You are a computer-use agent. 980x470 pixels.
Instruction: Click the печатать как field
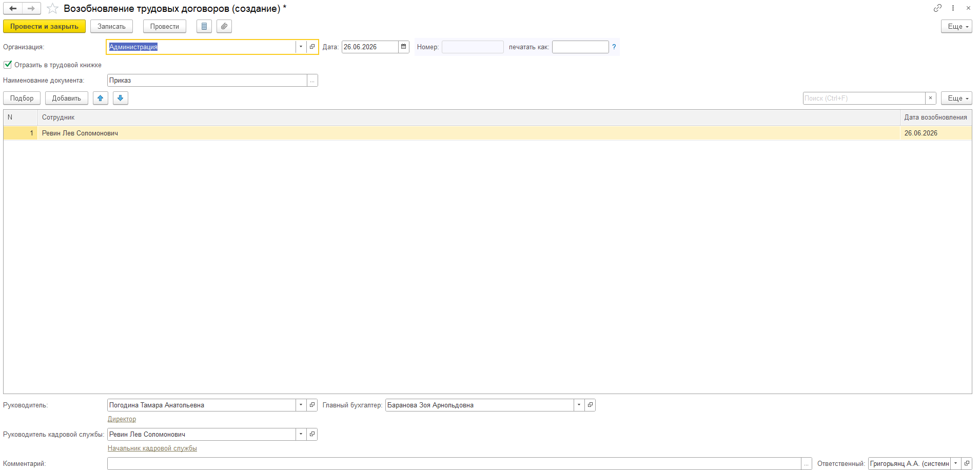(x=580, y=47)
